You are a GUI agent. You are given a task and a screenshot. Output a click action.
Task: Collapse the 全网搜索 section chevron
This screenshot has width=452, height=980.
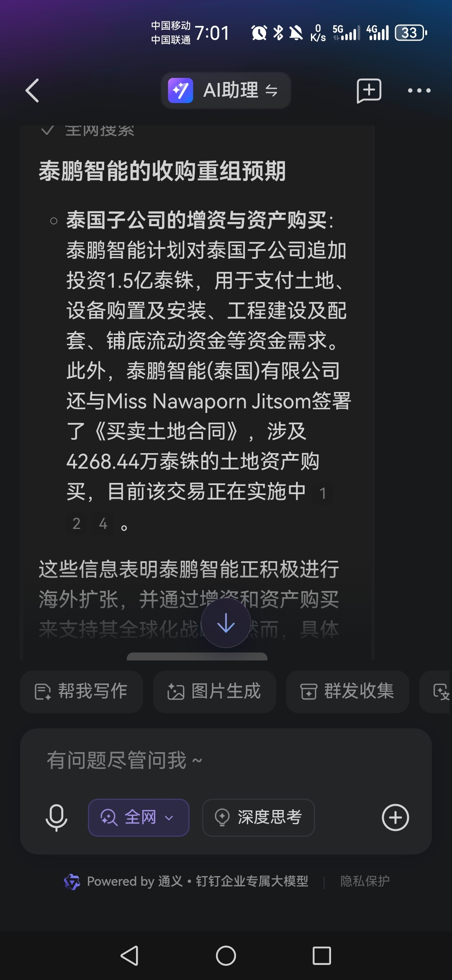[x=48, y=130]
